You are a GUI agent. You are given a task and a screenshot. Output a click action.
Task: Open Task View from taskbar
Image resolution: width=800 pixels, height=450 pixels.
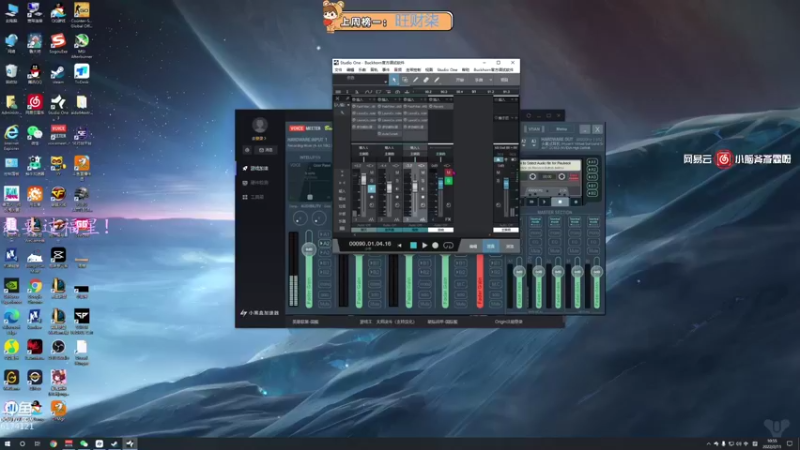[x=37, y=444]
